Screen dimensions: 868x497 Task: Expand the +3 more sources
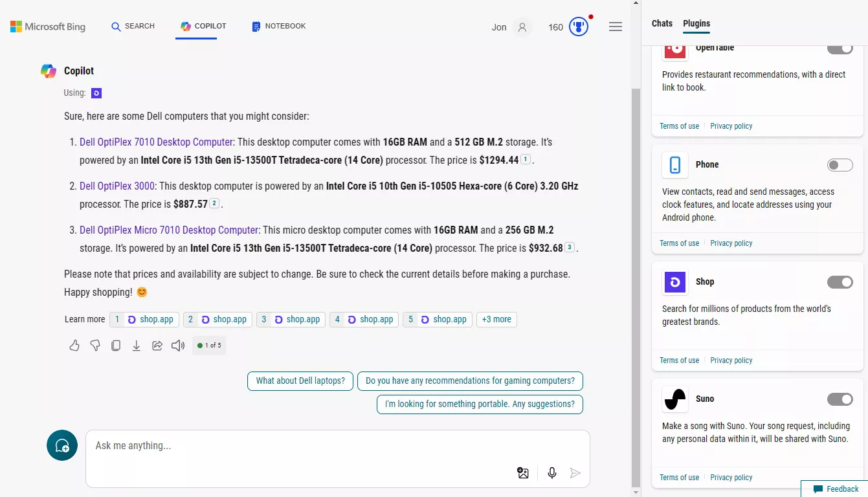coord(496,319)
